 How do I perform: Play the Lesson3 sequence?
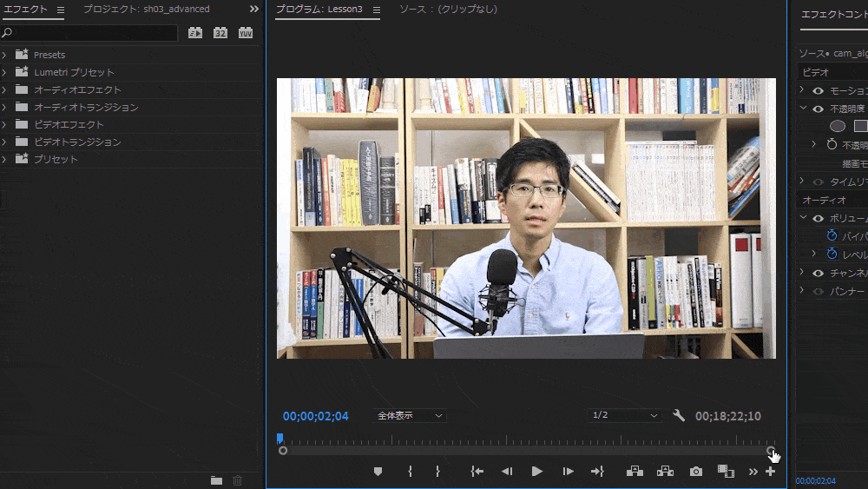coord(537,472)
